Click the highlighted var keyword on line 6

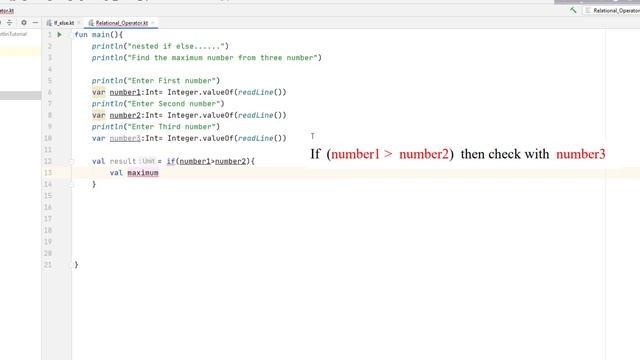[x=98, y=92]
